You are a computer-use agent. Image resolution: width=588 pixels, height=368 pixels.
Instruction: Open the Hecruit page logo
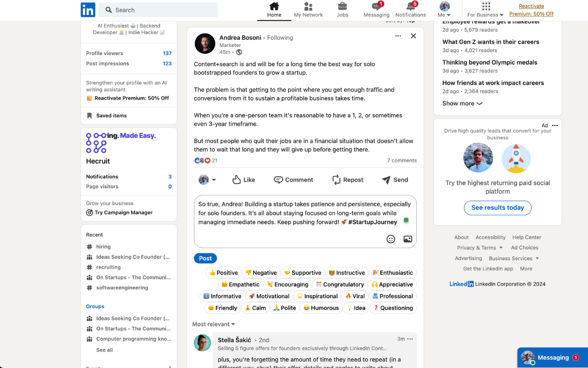96,143
